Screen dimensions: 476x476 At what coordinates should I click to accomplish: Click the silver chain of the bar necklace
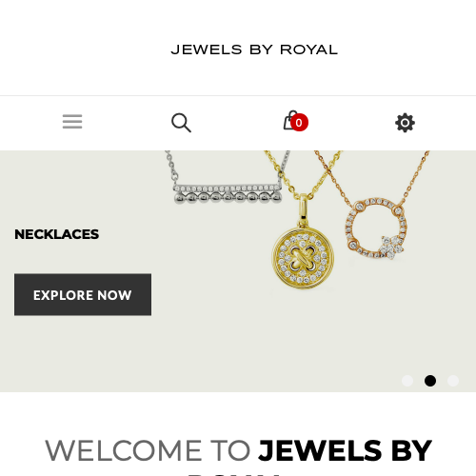click(171, 167)
